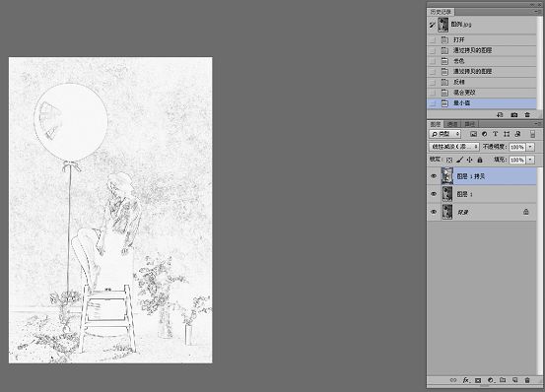This screenshot has width=545, height=392.
Task: Click the 背景 layer thumbnail
Action: pos(447,212)
